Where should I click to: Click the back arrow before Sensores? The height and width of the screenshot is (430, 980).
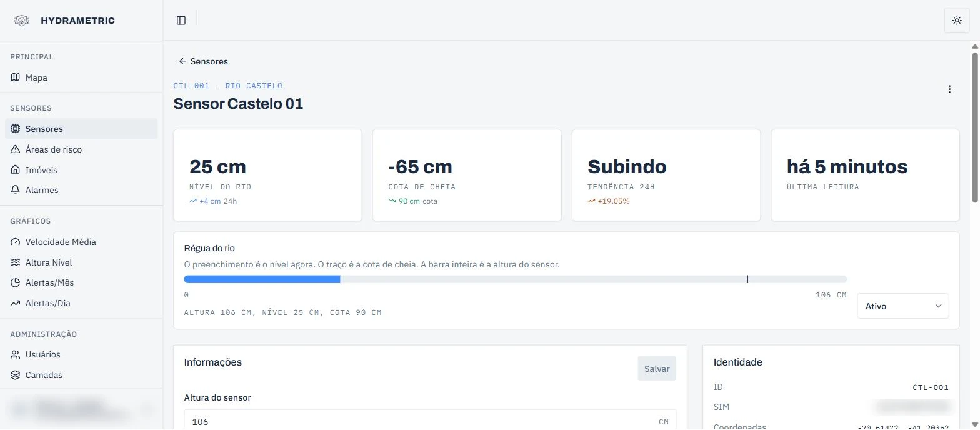182,61
